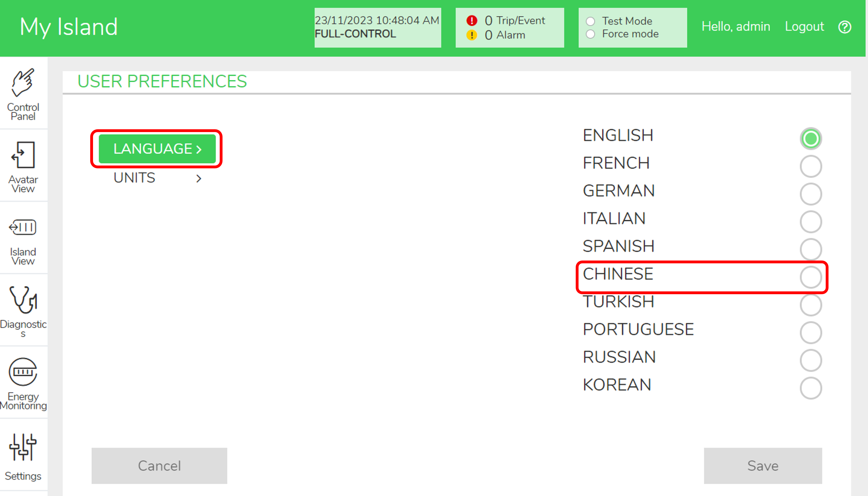The height and width of the screenshot is (496, 868).
Task: Select the FRENCH language radio button
Action: [x=810, y=167]
